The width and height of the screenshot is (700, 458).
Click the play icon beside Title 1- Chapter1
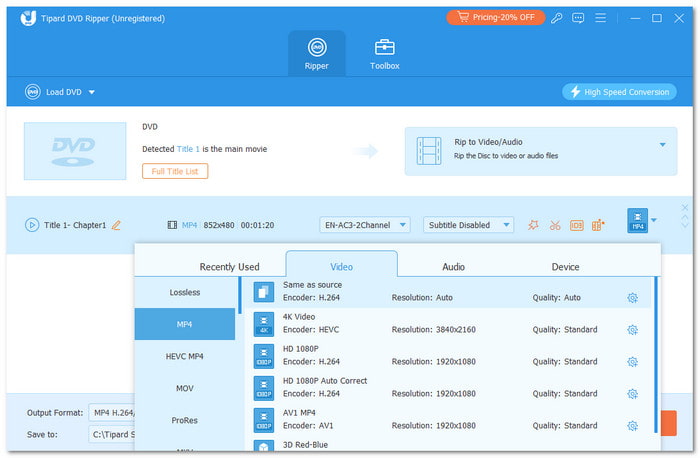[x=32, y=225]
